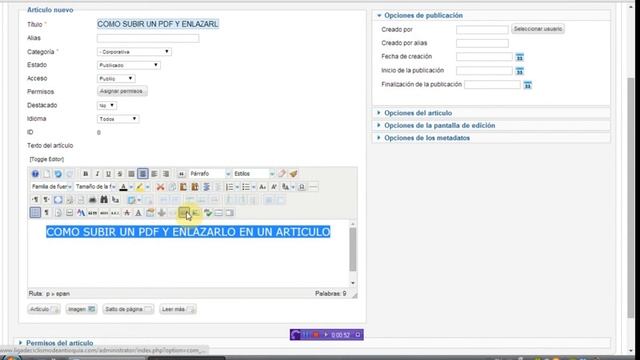Image resolution: width=640 pixels, height=360 pixels.
Task: Insert a bulleted list
Action: 246,187
